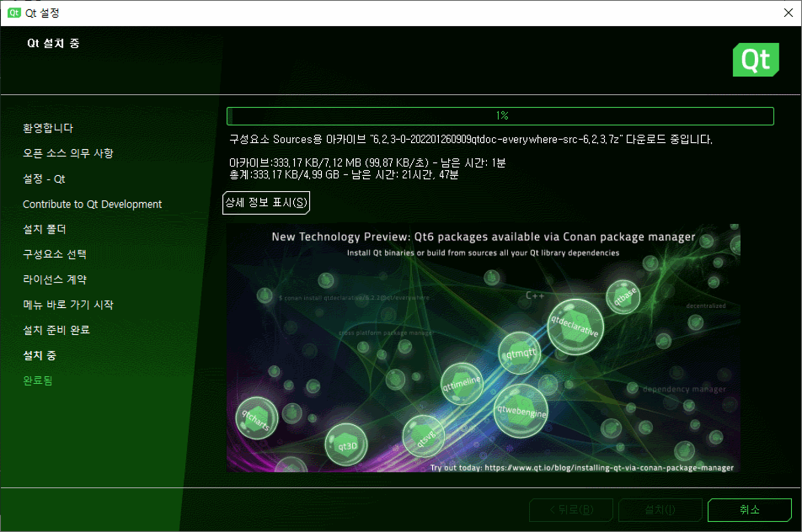The height and width of the screenshot is (532, 802).
Task: Select 메뉴 바로 가기 시작 step
Action: point(68,305)
